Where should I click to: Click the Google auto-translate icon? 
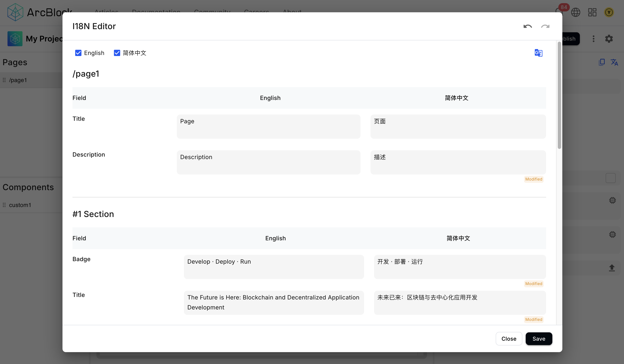pyautogui.click(x=538, y=53)
